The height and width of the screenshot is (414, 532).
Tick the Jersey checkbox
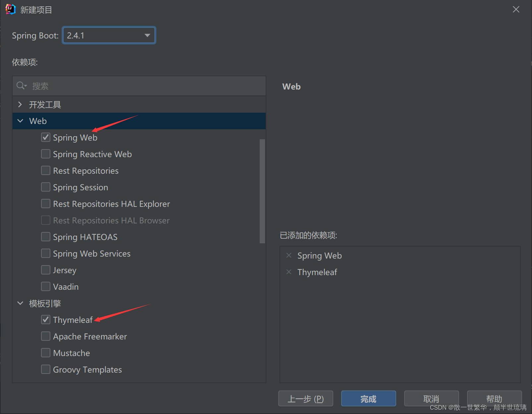tap(46, 270)
